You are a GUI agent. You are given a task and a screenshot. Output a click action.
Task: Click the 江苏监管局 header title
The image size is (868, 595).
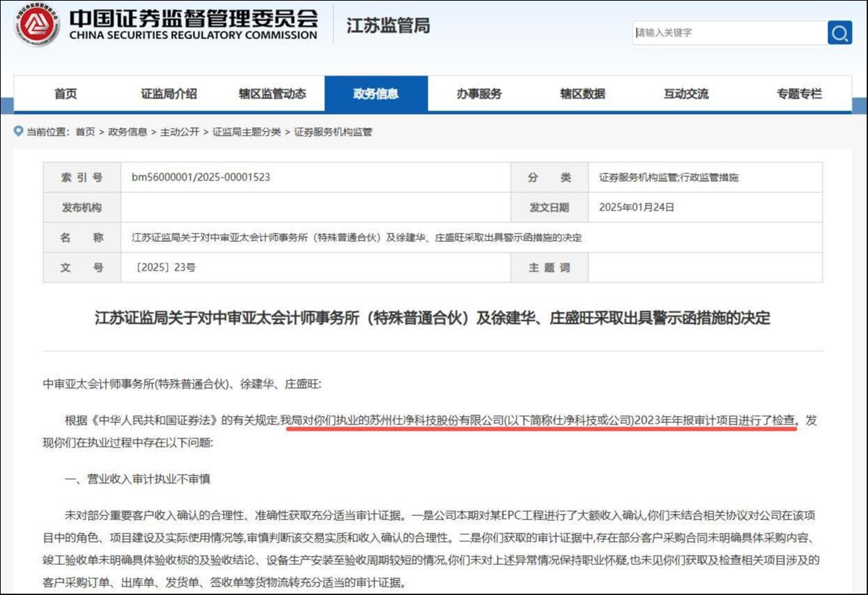tap(386, 26)
